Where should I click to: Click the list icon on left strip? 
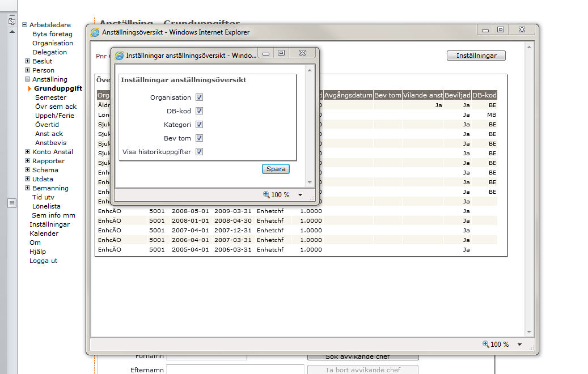pos(12,203)
